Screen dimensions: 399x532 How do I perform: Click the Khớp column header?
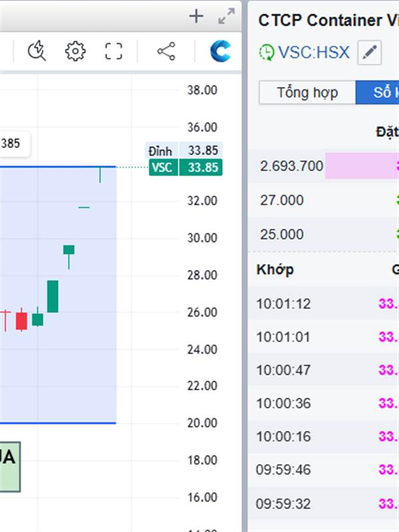(275, 270)
